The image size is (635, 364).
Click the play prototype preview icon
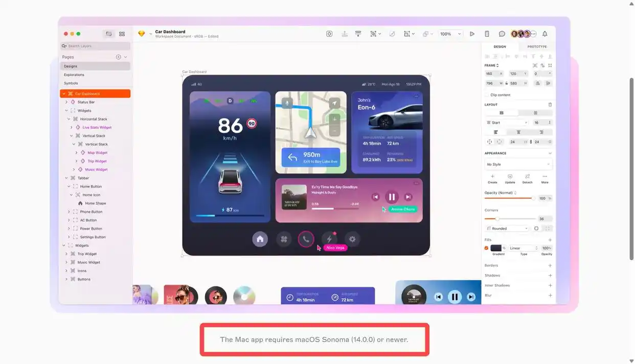coord(472,34)
